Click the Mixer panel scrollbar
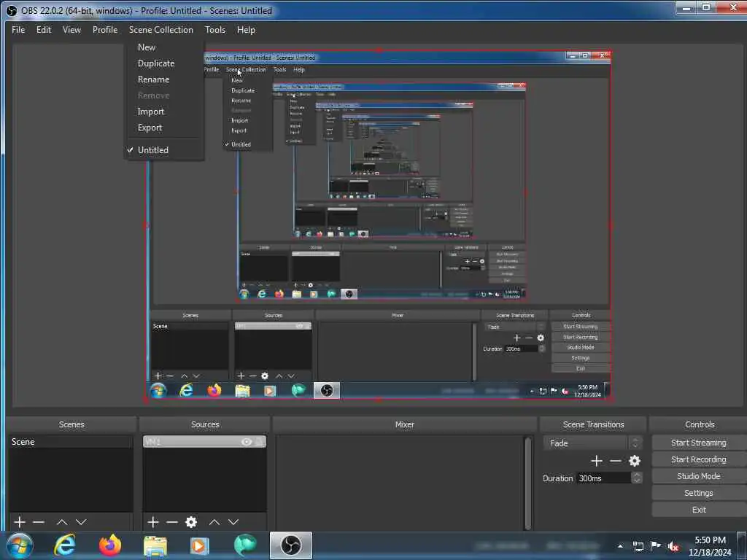This screenshot has height=560, width=747. click(x=527, y=482)
